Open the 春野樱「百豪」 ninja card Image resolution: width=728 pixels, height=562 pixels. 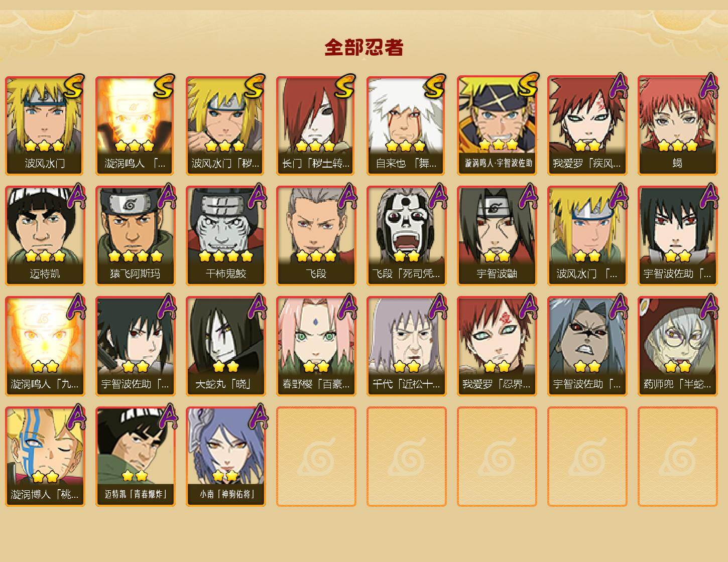[x=316, y=346]
